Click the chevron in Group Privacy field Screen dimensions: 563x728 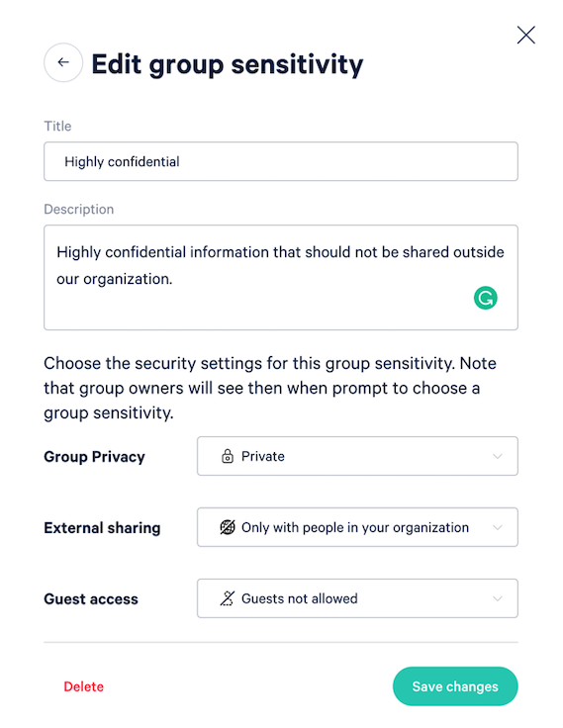497,456
